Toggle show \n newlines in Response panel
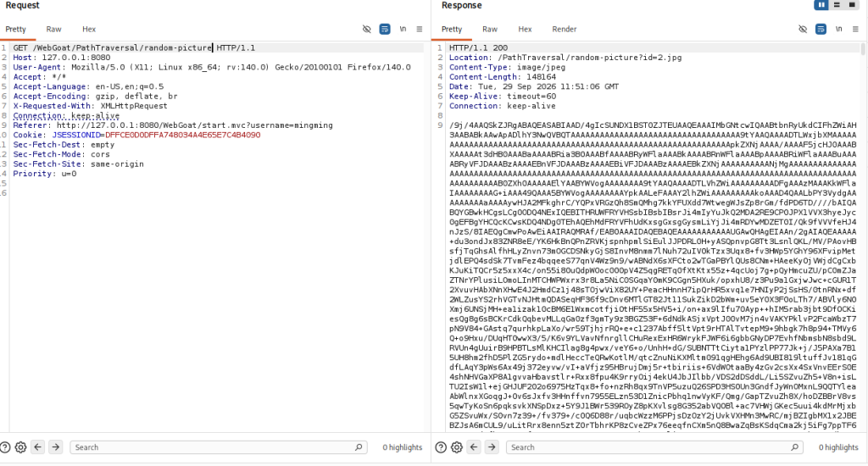868x466 pixels. [839, 30]
